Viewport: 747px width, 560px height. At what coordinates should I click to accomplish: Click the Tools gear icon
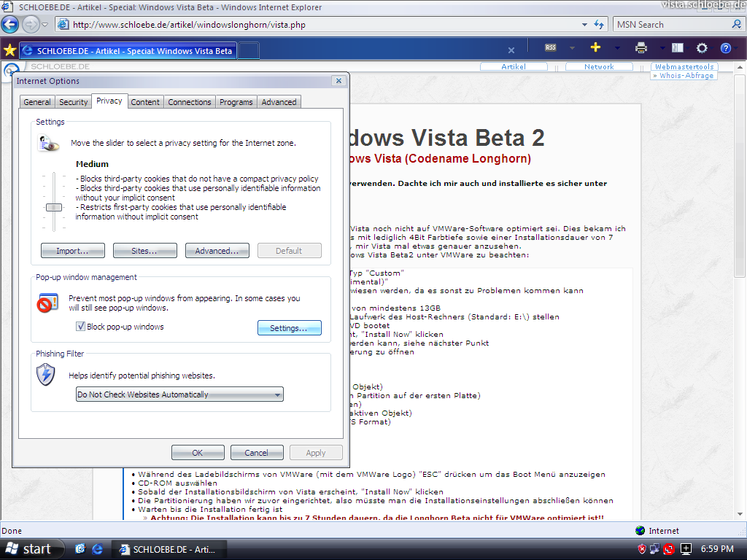[703, 47]
